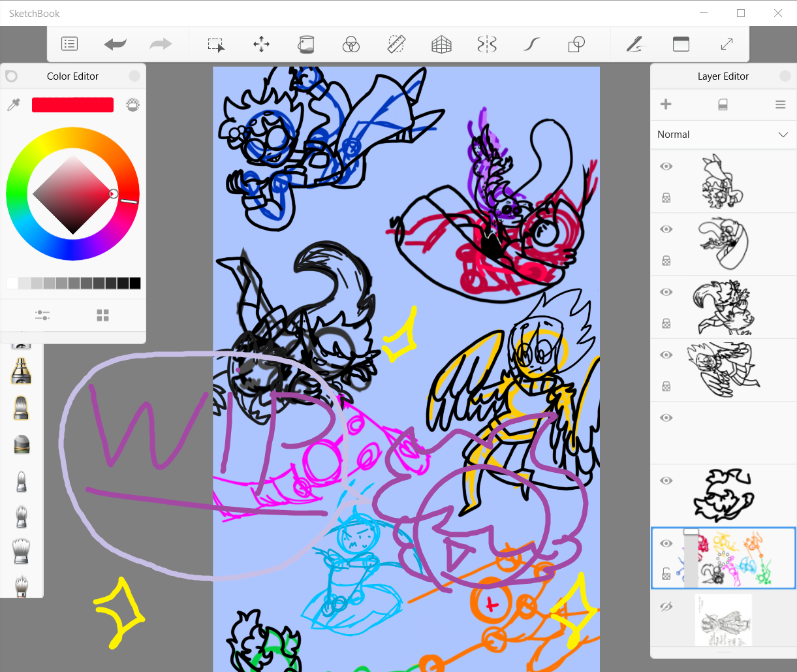The image size is (797, 672).
Task: Hide the top layer with the winged character
Action: [x=666, y=167]
